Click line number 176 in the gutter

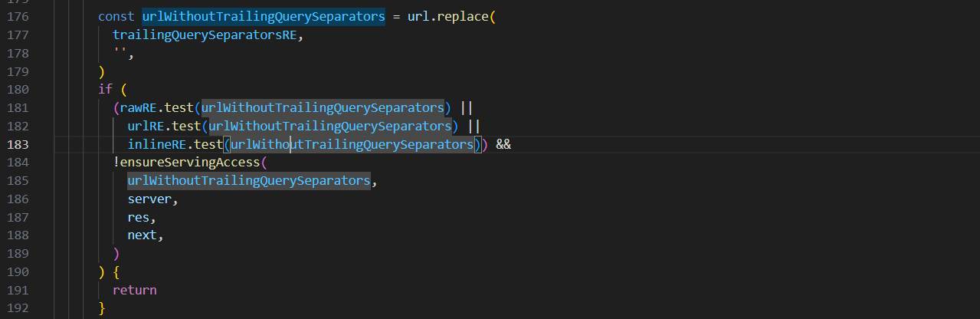pyautogui.click(x=18, y=16)
